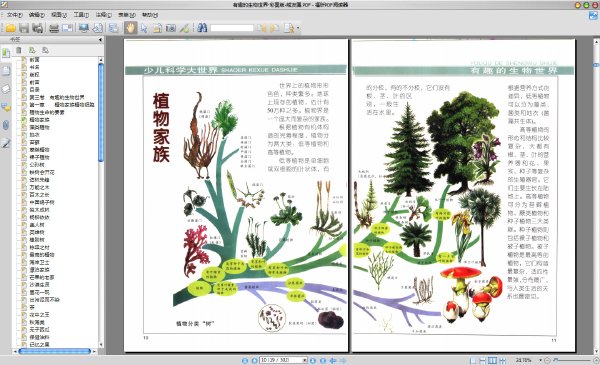The image size is (600, 365).
Task: Click the camera Snapshot tool icon
Action: point(171,28)
